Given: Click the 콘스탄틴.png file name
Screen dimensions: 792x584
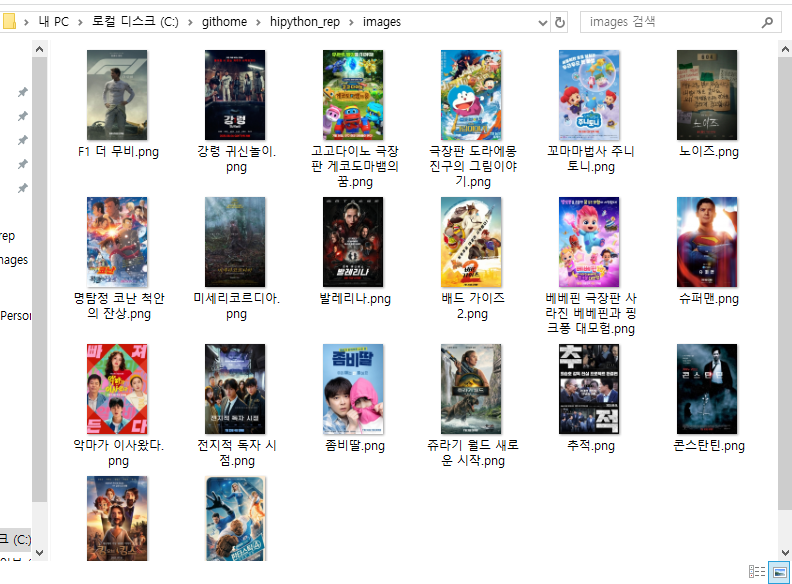Looking at the screenshot, I should [x=709, y=446].
